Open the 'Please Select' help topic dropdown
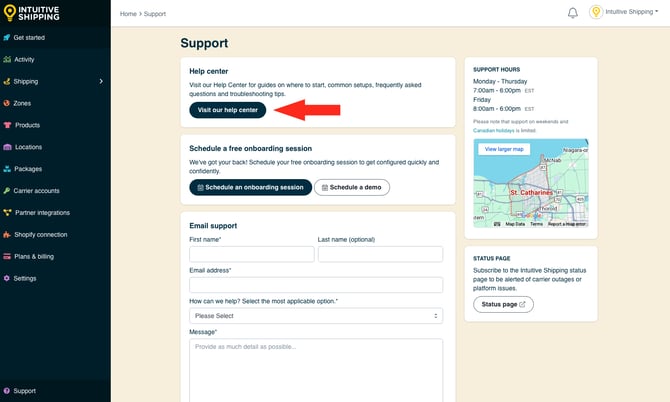The width and height of the screenshot is (670, 402). (x=316, y=316)
